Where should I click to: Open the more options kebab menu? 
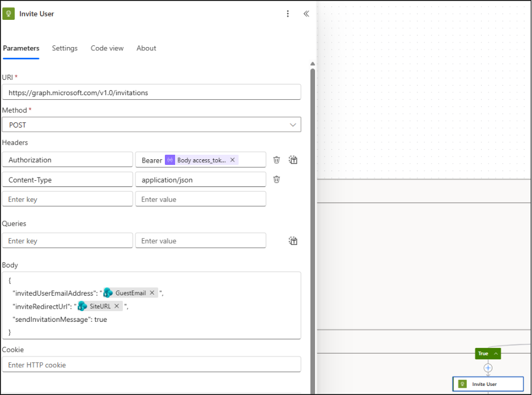tap(288, 14)
